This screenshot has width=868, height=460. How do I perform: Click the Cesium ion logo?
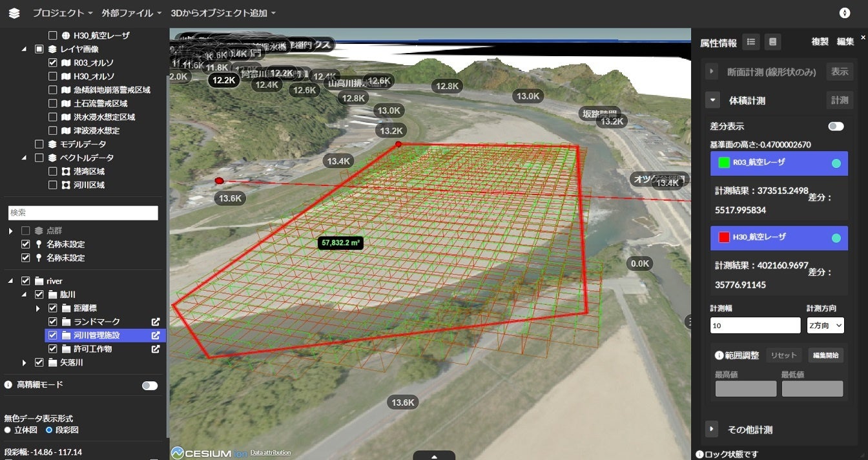[209, 453]
